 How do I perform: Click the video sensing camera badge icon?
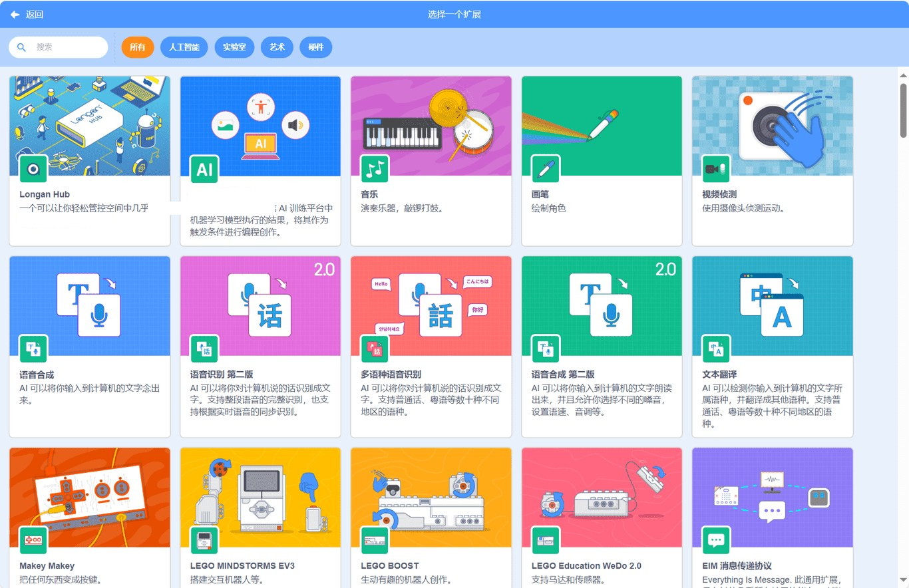(x=716, y=169)
